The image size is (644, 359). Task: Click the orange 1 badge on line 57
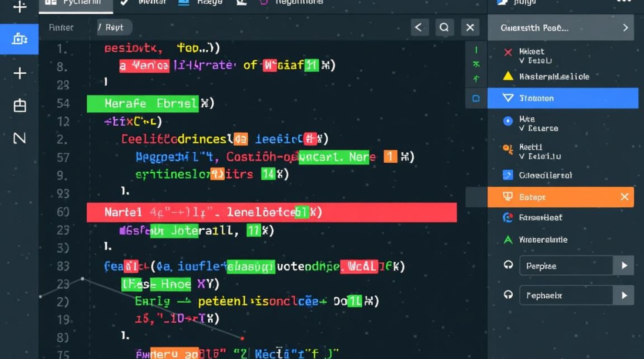[391, 157]
